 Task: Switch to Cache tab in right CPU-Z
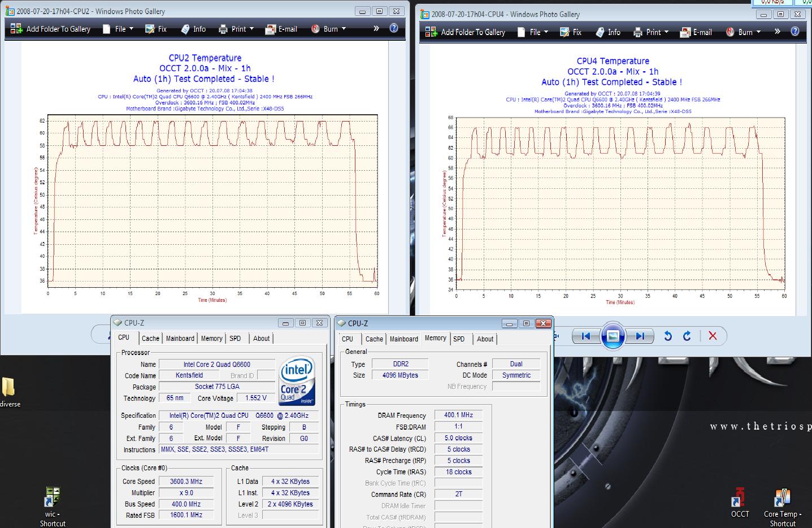pyautogui.click(x=374, y=339)
